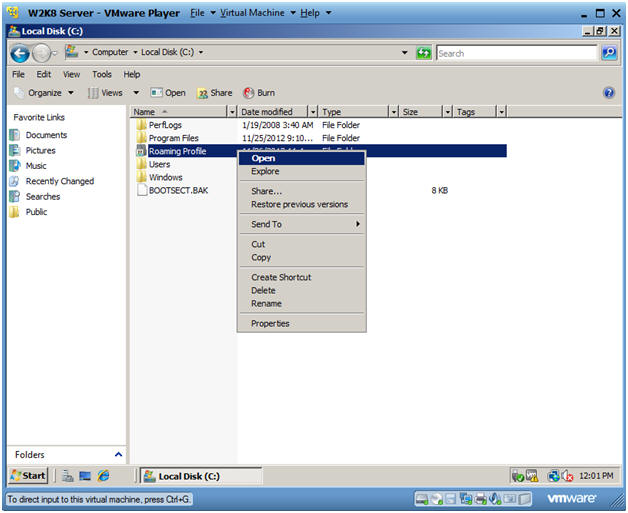This screenshot has width=628, height=513.
Task: Click Computer breadcrumb in address bar
Action: pyautogui.click(x=110, y=52)
